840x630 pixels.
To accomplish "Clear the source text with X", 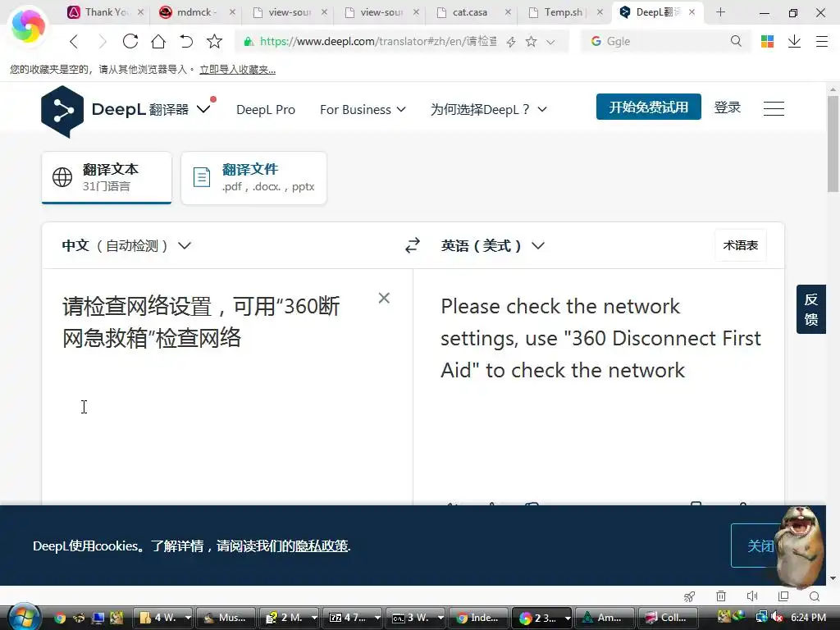I will [x=384, y=298].
